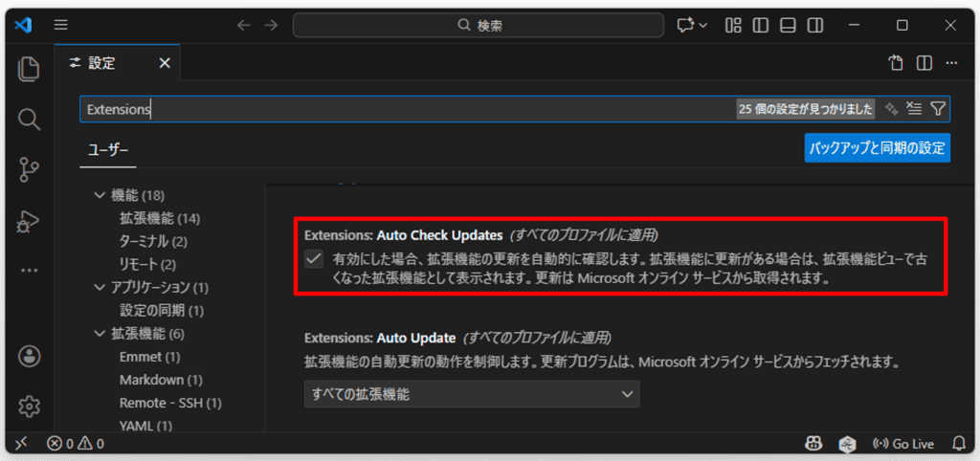Image resolution: width=980 pixels, height=461 pixels.
Task: Select 設定の同期 (1) in settings tree
Action: coord(162,311)
